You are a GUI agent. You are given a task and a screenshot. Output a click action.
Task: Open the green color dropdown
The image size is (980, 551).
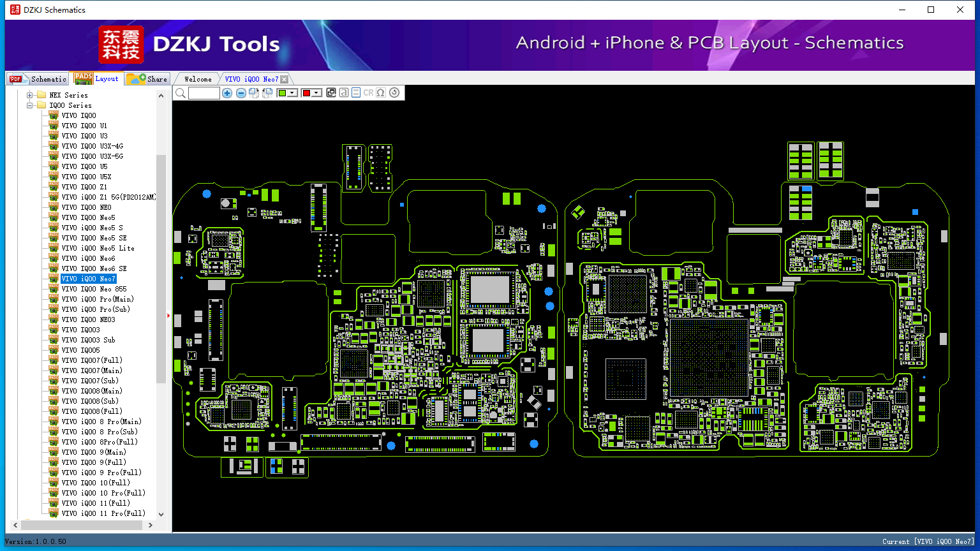pos(292,93)
